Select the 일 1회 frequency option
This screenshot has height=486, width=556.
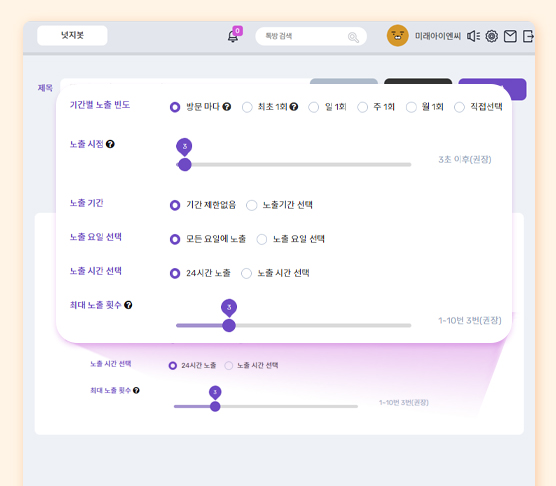pos(313,107)
